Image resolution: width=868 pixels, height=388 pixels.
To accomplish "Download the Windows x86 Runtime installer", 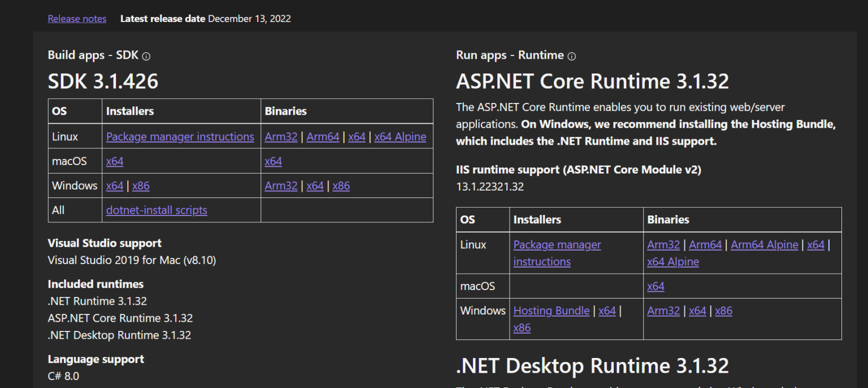I will coord(522,327).
